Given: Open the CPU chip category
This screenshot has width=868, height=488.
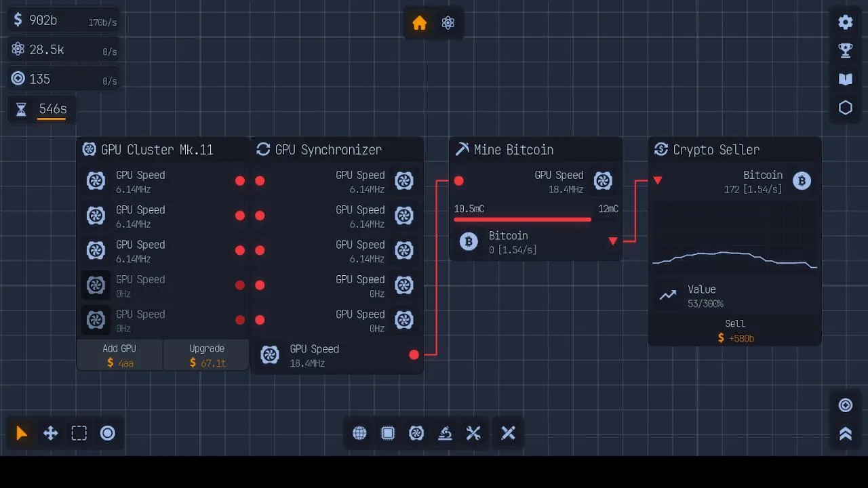Looking at the screenshot, I should click(388, 433).
